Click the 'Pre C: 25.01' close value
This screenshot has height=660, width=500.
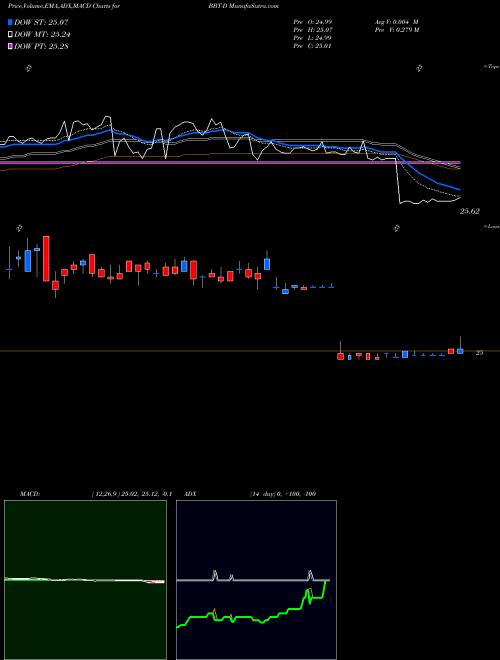pos(313,46)
